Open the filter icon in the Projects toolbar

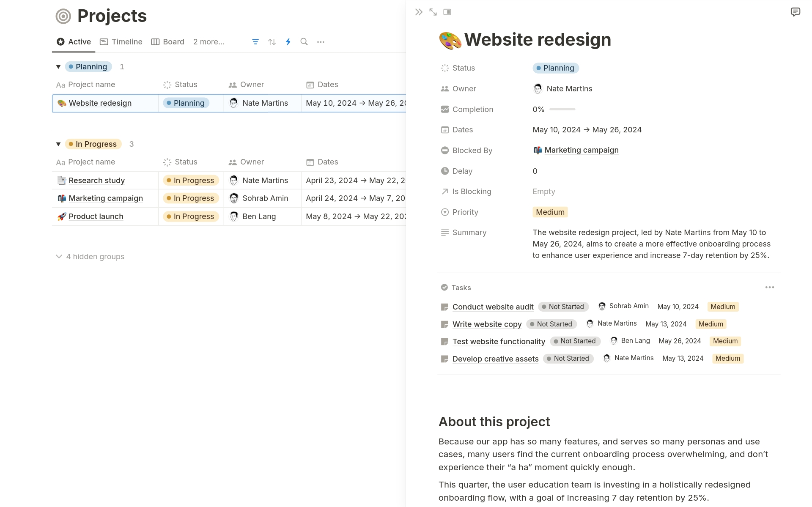(x=255, y=41)
